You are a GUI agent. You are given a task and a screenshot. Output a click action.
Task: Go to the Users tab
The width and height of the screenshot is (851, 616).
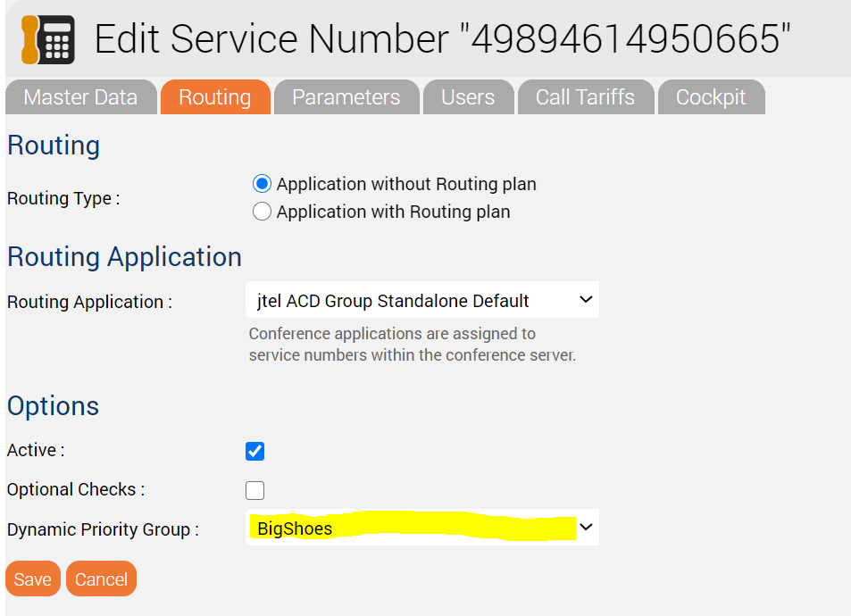tap(469, 97)
